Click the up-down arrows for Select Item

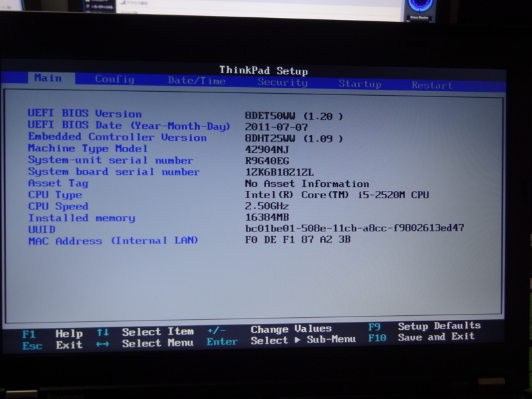click(103, 332)
